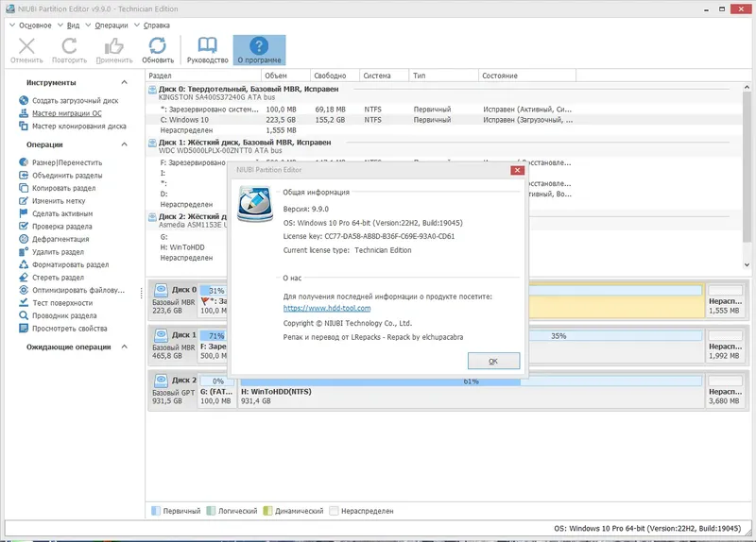Image resolution: width=756 pixels, height=542 pixels.
Task: Select unallocated 1,992 MB block on Disk 1
Action: 725,345
